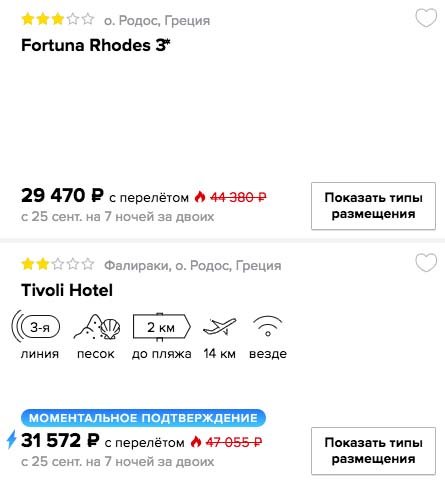This screenshot has height=481, width=445.
Task: Show accommodation types for Fortuna Rhodes
Action: click(x=373, y=206)
